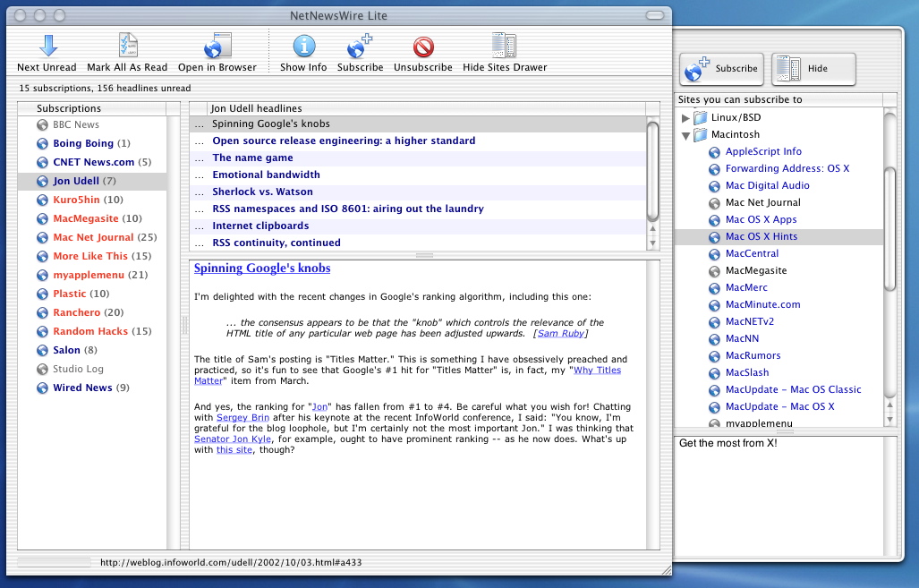The width and height of the screenshot is (919, 588).
Task: Click the globe icon beside MacCentral
Action: (714, 254)
